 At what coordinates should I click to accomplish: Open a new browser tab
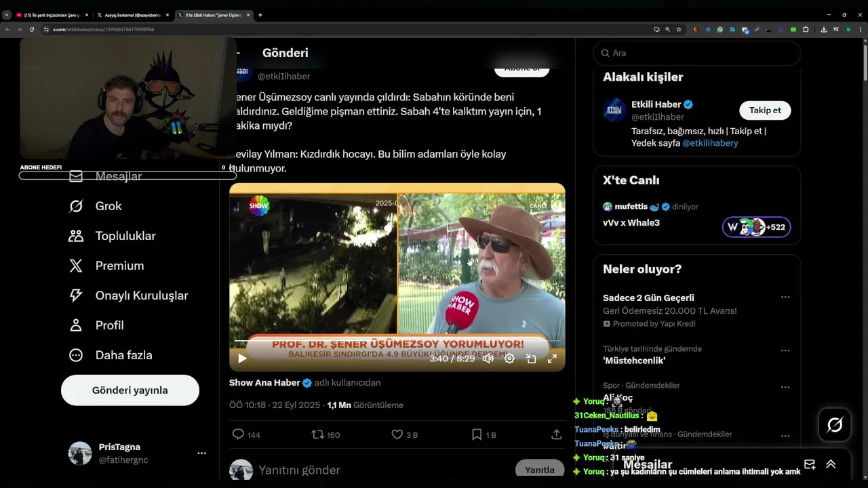(x=260, y=15)
